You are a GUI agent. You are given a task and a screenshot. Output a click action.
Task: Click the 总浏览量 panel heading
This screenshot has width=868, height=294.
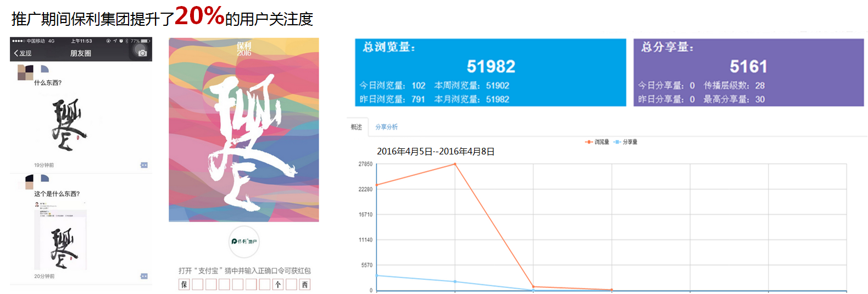[389, 47]
